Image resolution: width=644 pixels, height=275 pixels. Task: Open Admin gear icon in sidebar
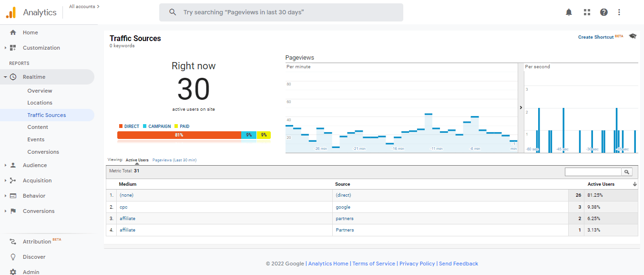[13, 272]
